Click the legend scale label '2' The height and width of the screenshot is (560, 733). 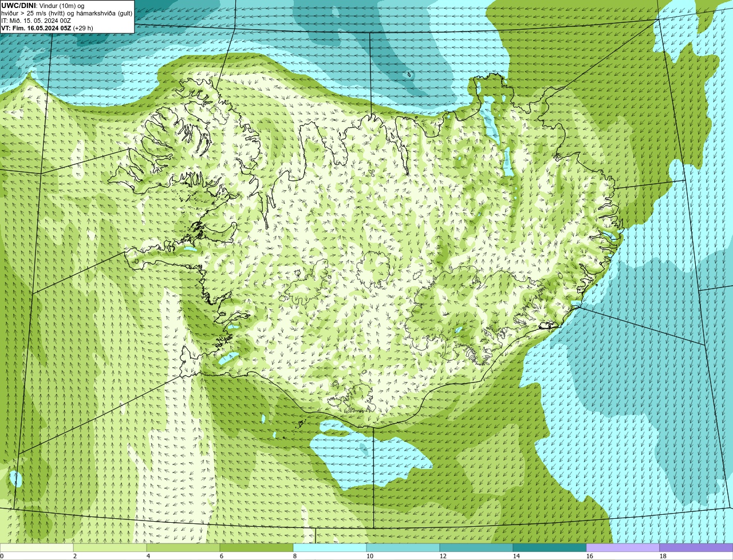(75, 556)
